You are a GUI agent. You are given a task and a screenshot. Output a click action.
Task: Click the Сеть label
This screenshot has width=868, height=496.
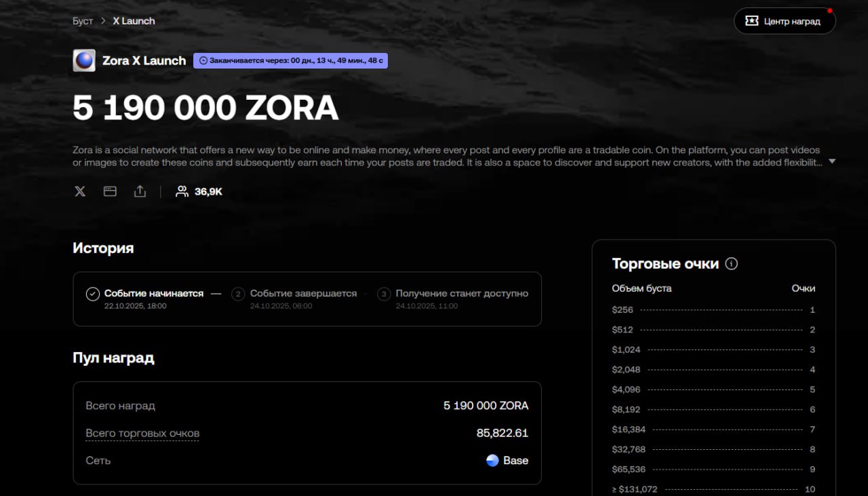pyautogui.click(x=98, y=460)
